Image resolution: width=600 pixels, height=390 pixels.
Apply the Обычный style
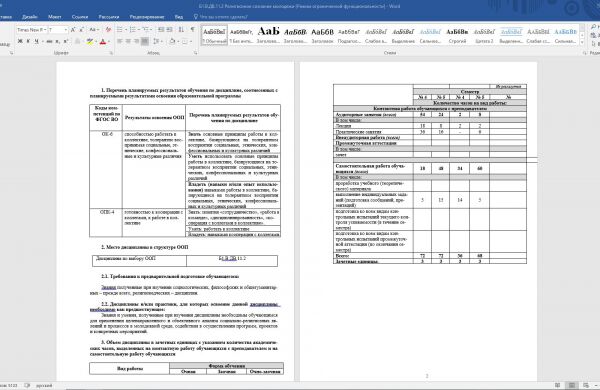pyautogui.click(x=214, y=35)
